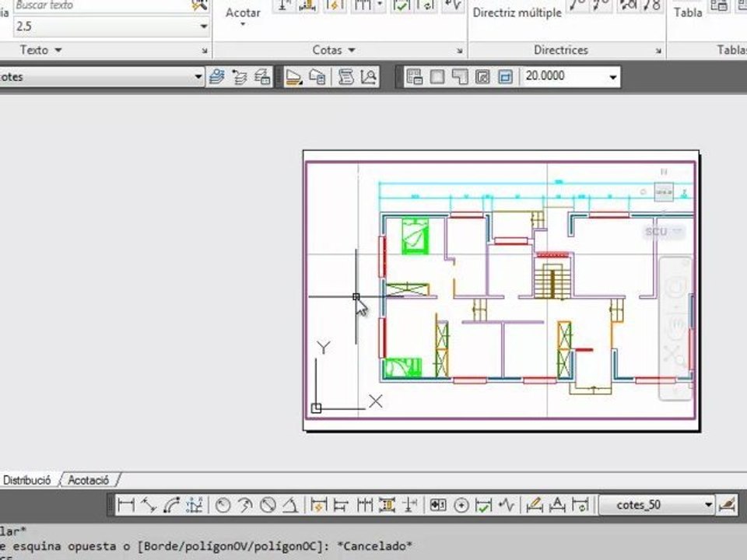Image resolution: width=747 pixels, height=560 pixels.
Task: Click the Acotar dimension button
Action: click(243, 13)
